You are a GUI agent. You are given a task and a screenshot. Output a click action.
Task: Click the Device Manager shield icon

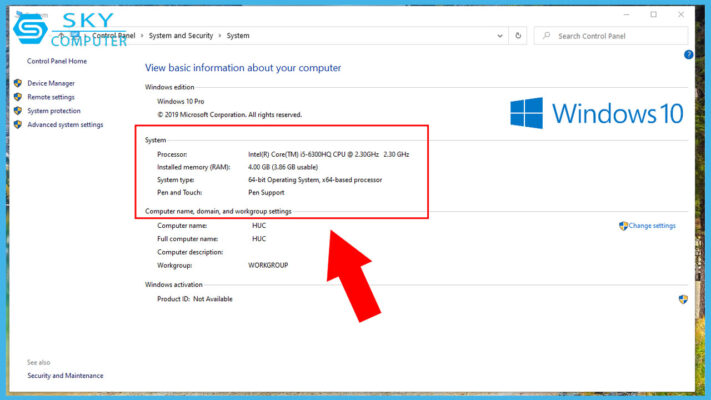18,83
